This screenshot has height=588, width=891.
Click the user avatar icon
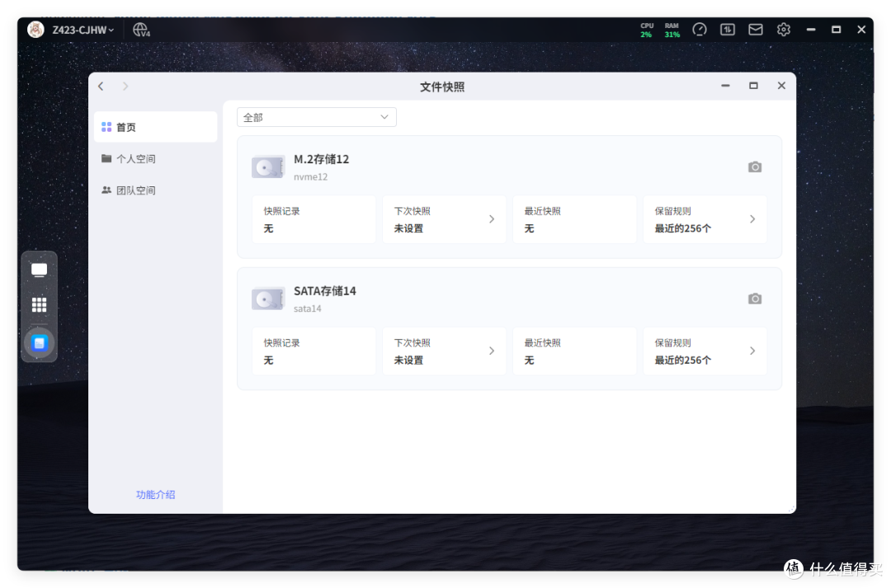pos(35,30)
